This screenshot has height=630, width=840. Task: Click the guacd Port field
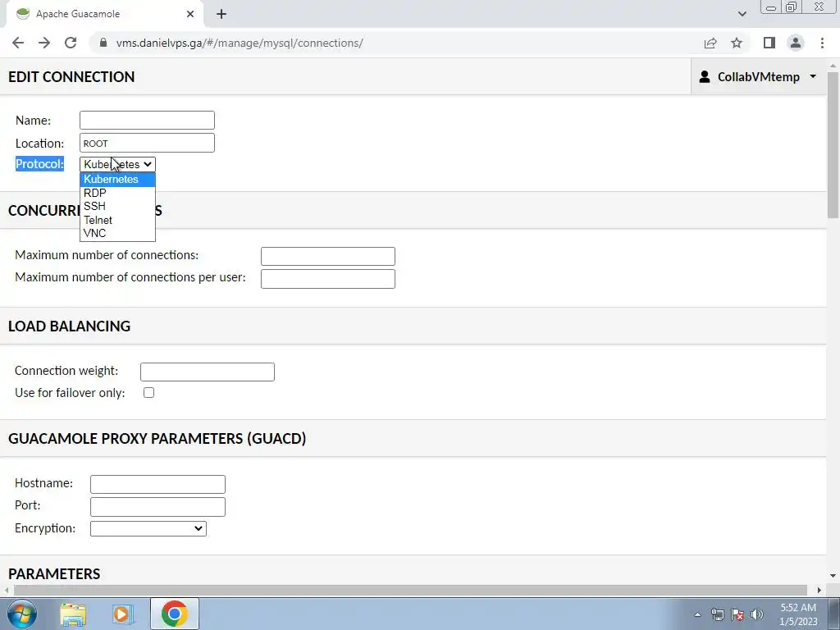pos(157,507)
